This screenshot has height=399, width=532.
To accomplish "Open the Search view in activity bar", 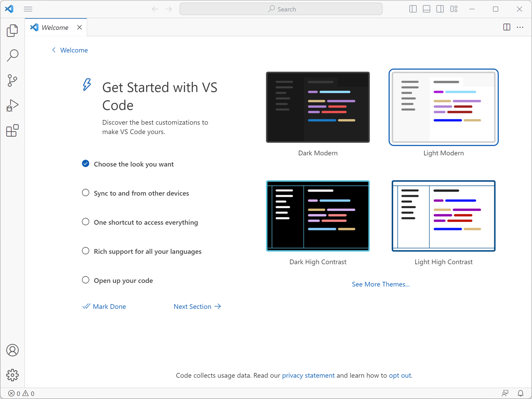I will click(x=12, y=55).
